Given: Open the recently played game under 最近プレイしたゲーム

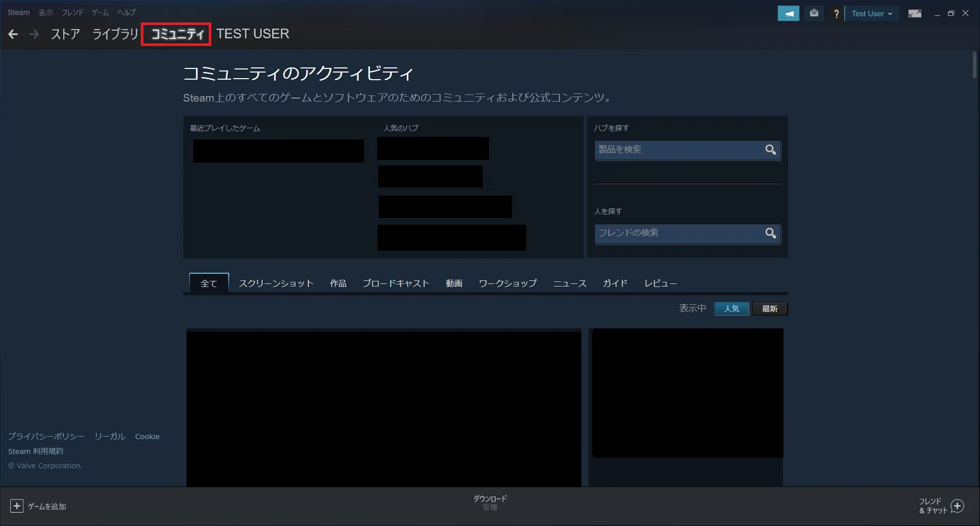Looking at the screenshot, I should 279,151.
